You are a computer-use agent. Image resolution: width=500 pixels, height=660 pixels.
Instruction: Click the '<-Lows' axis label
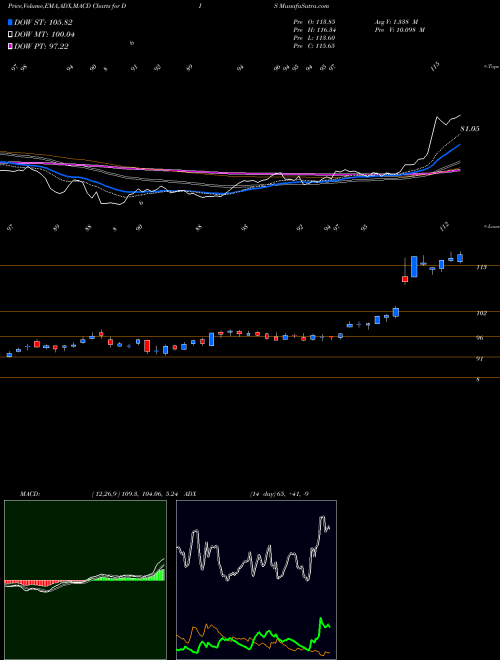click(492, 226)
